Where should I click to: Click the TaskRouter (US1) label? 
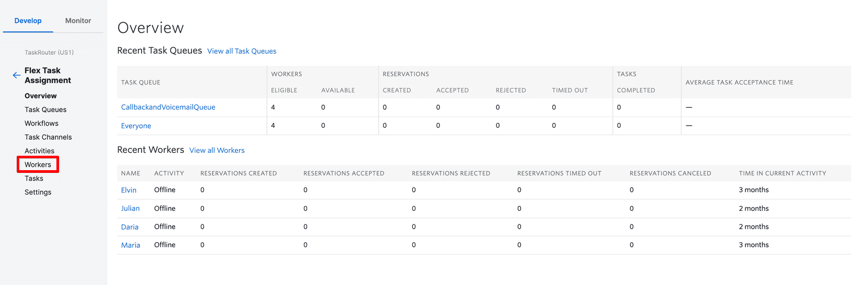(49, 53)
